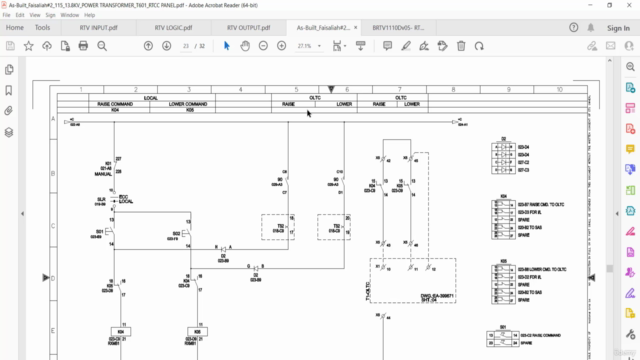Click the vertical scrollbar thumb
Screen dimensions: 640x360
609,269
